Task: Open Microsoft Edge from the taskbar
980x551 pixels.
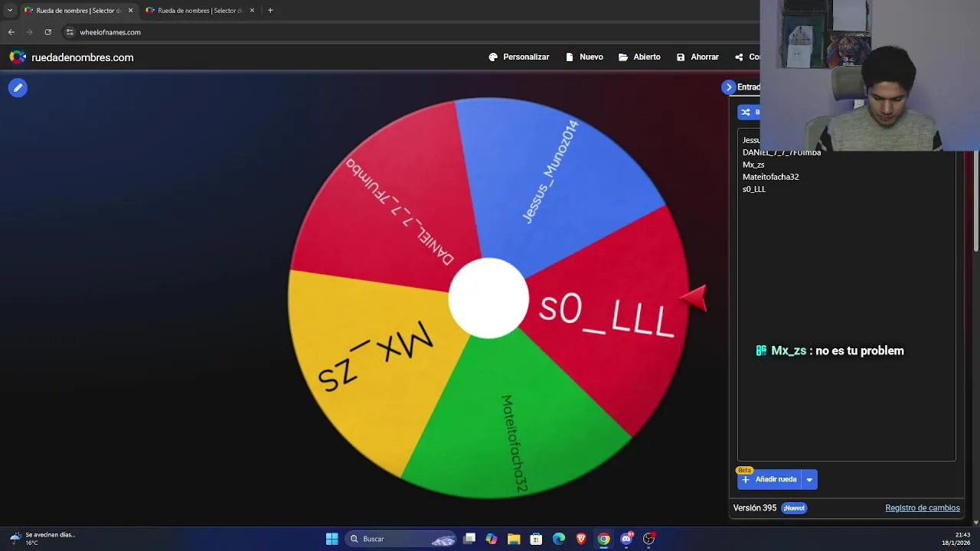Action: pos(559,539)
